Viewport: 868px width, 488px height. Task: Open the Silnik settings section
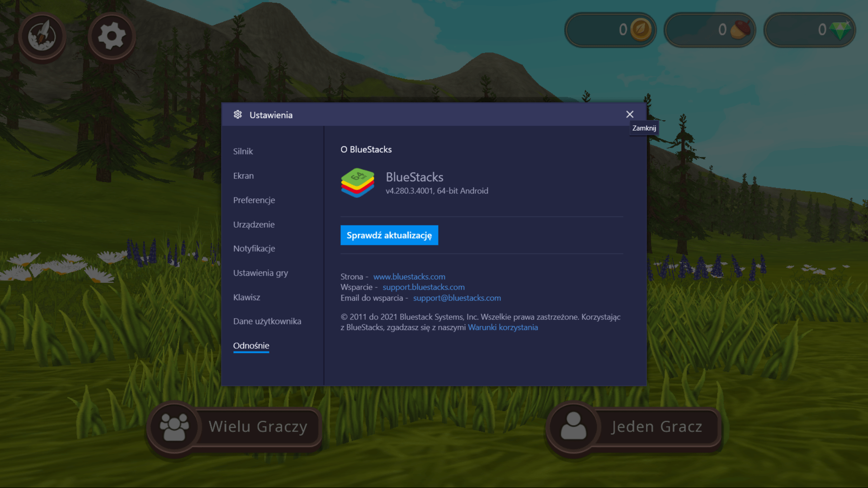[x=243, y=151]
